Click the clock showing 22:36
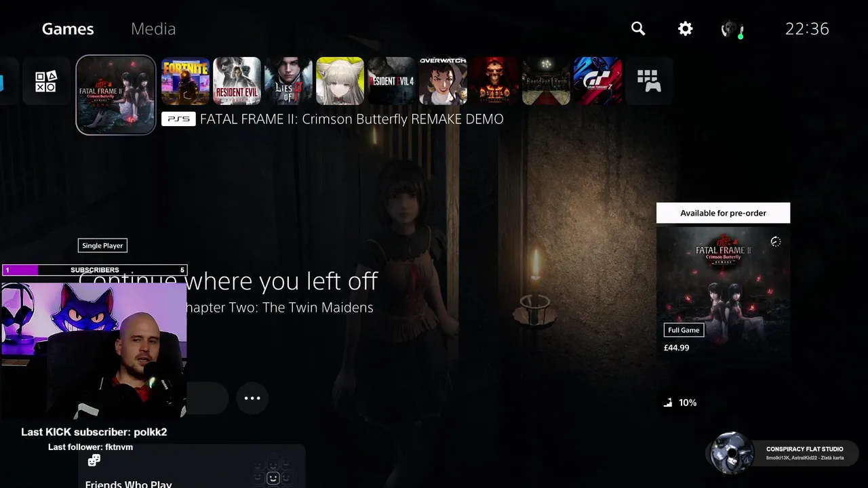 coord(807,28)
